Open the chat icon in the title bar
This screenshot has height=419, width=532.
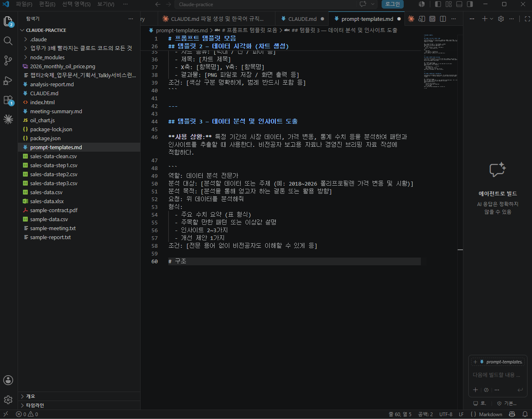363,4
